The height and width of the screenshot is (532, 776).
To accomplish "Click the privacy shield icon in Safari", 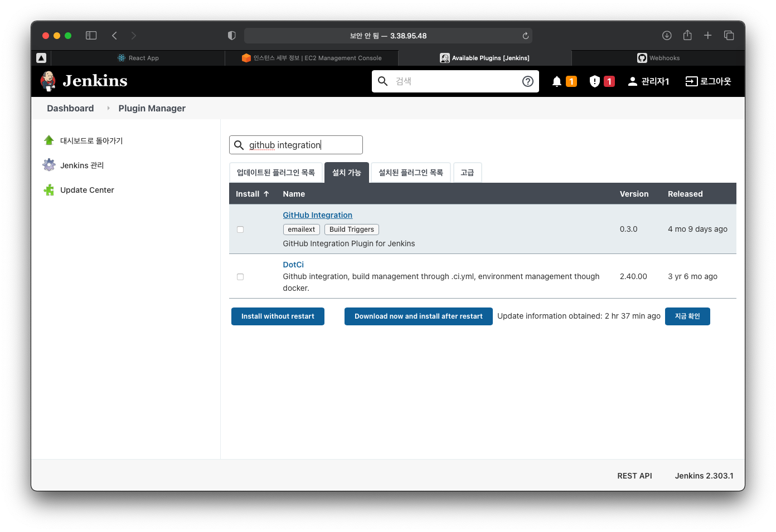I will point(232,36).
